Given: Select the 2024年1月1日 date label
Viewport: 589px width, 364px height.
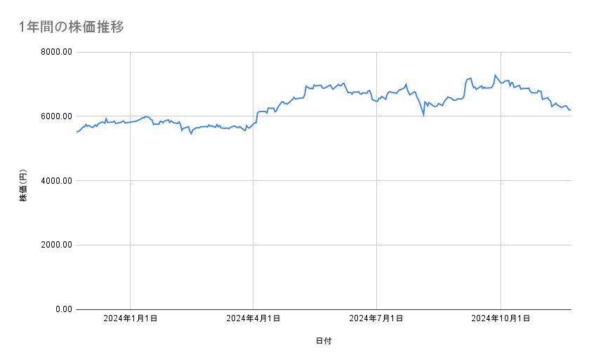Looking at the screenshot, I should (130, 319).
